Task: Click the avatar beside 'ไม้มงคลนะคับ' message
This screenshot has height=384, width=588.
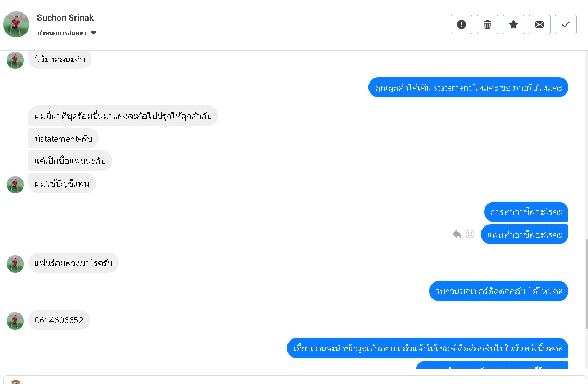Action: 15,60
